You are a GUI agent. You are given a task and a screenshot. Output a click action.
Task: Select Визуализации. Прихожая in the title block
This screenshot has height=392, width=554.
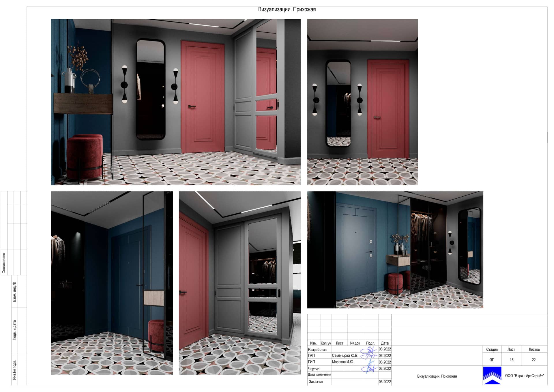(437, 376)
